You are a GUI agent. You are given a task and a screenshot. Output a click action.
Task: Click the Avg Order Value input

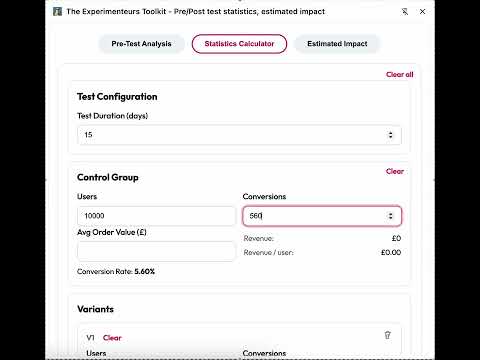(x=156, y=251)
